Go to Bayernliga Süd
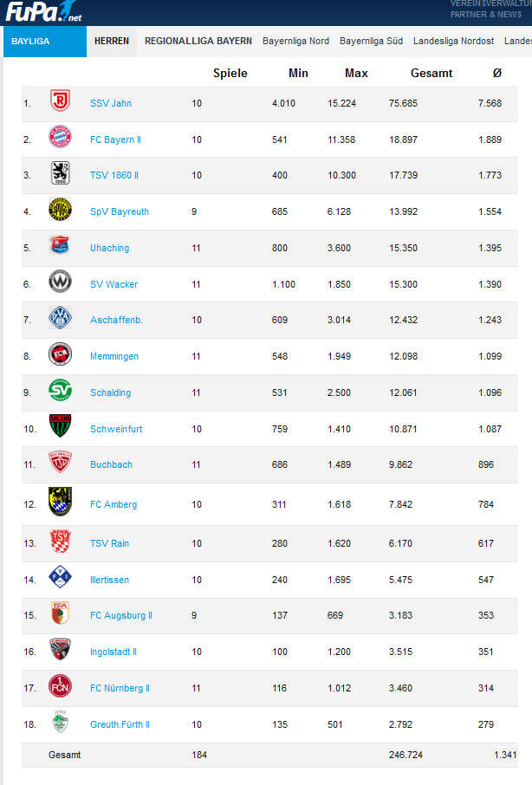The image size is (532, 785). [371, 41]
